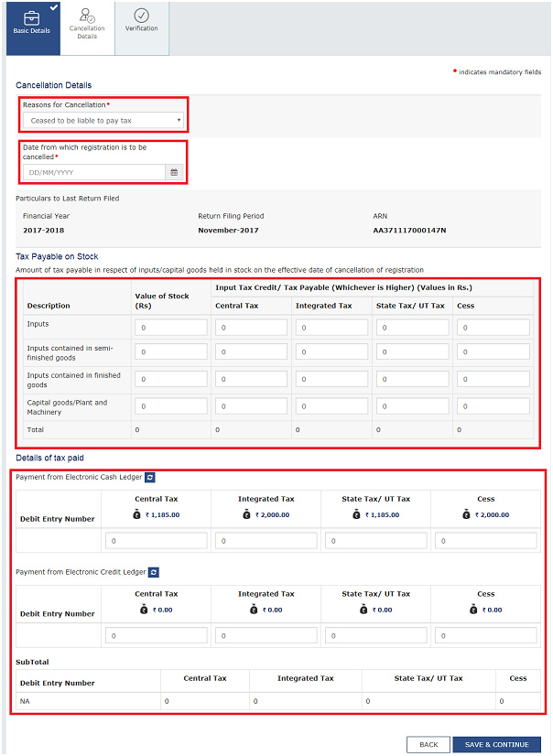Click the Cash Ledger Cess money bag icon

pos(466,514)
